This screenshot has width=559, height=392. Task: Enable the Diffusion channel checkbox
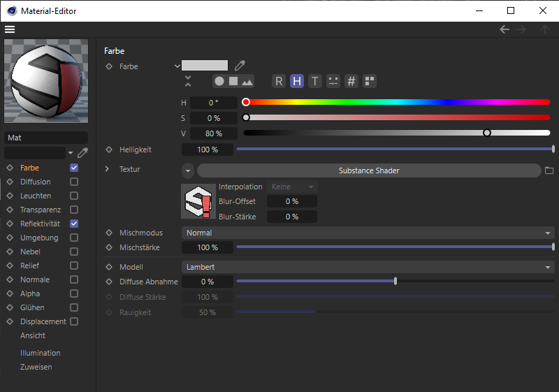74,182
